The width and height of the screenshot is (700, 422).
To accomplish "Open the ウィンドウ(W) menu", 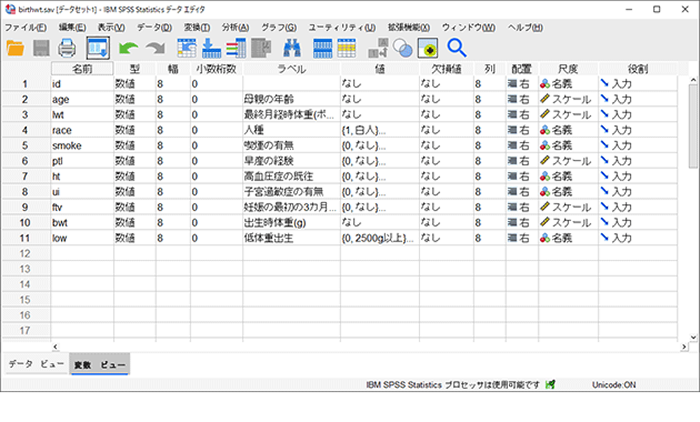I will pyautogui.click(x=469, y=28).
